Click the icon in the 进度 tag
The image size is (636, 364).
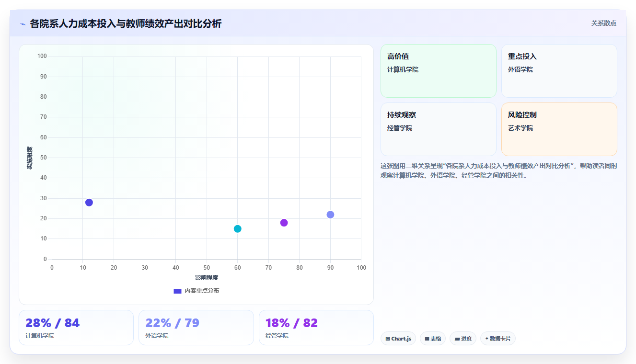(457, 339)
